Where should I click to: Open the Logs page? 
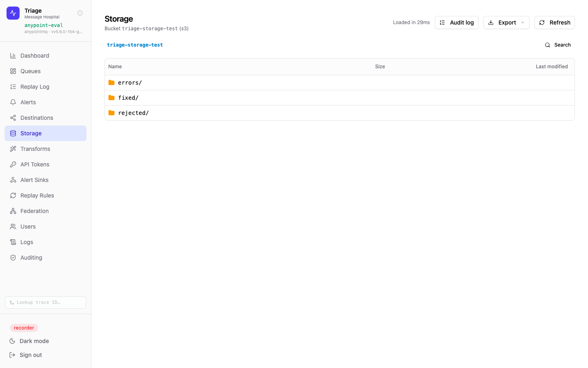point(45,242)
